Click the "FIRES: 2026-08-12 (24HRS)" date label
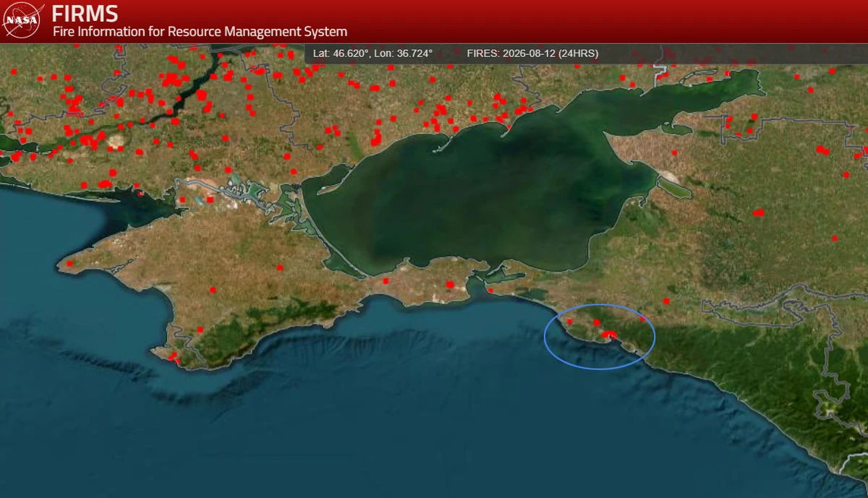 tap(532, 53)
